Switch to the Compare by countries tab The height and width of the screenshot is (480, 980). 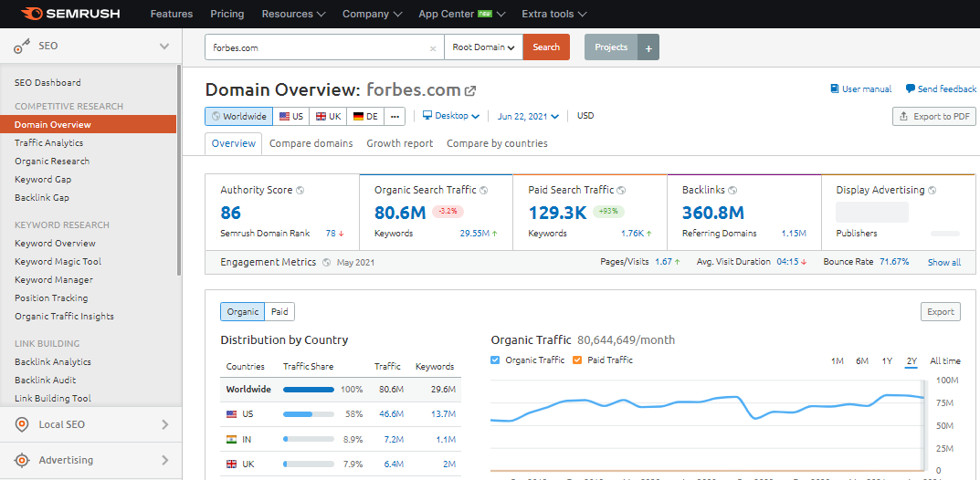498,143
